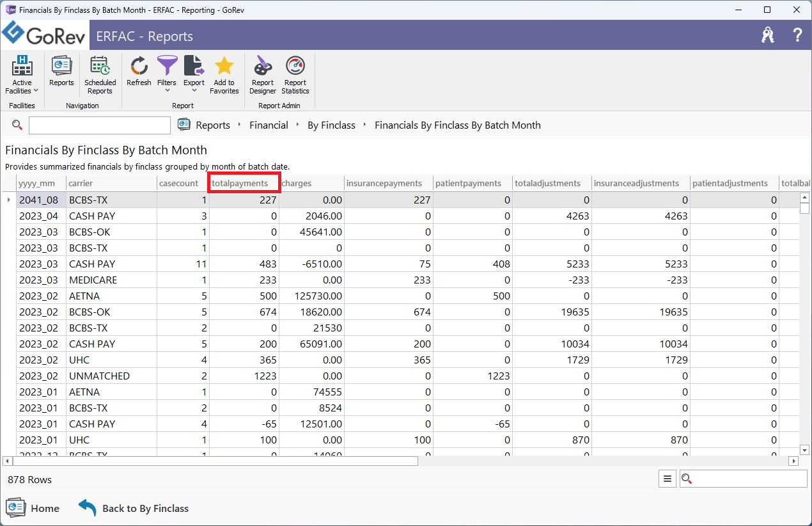
Task: Sort by yyyy_mm column header
Action: [41, 183]
